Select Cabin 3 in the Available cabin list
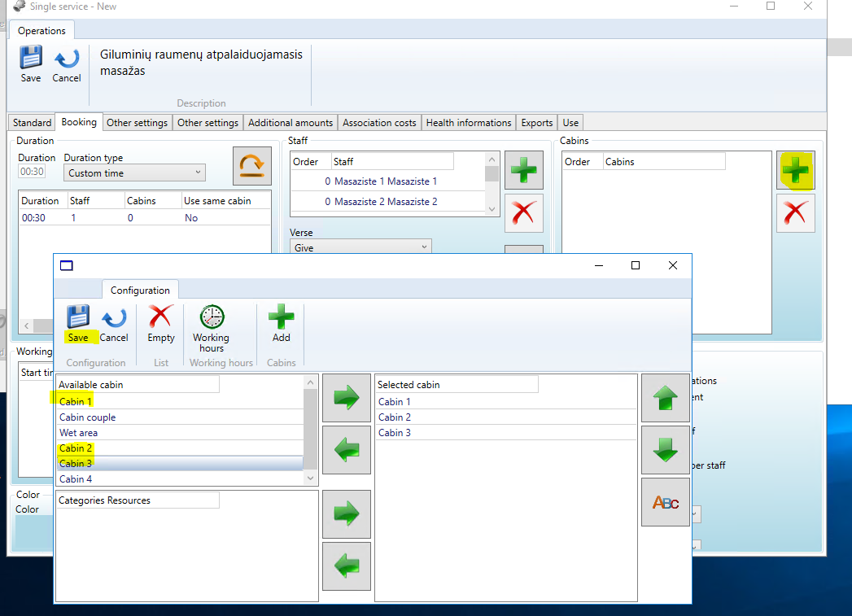The image size is (852, 616). (181, 463)
